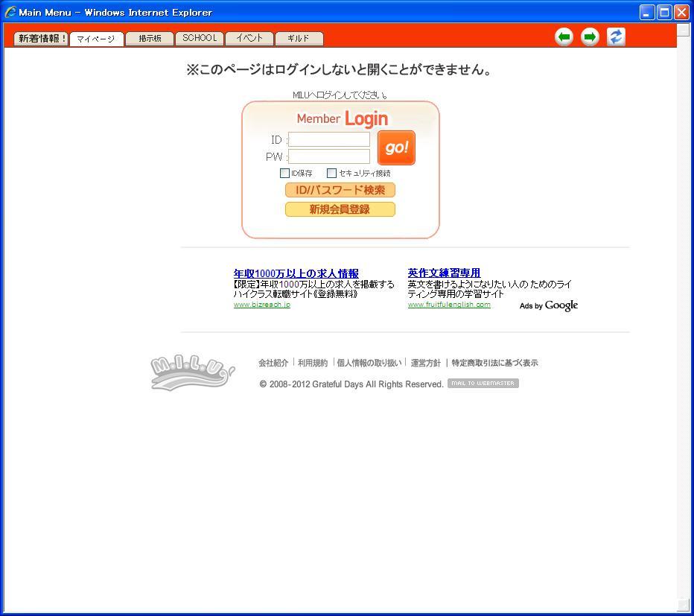Switch to the マイページ tab
This screenshot has height=616, width=694.
[x=97, y=39]
